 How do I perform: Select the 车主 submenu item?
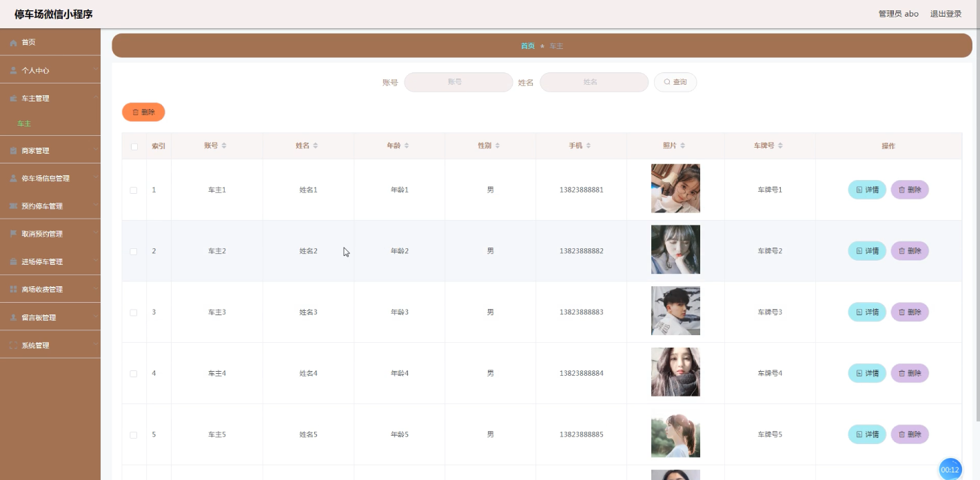(23, 123)
